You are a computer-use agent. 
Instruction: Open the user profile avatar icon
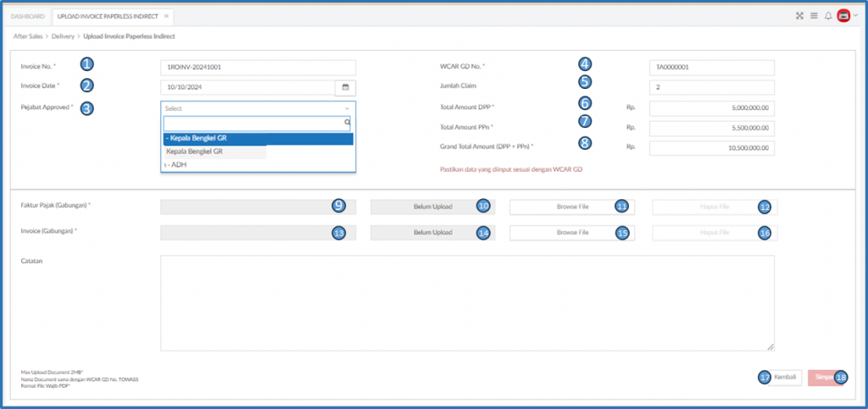[843, 16]
